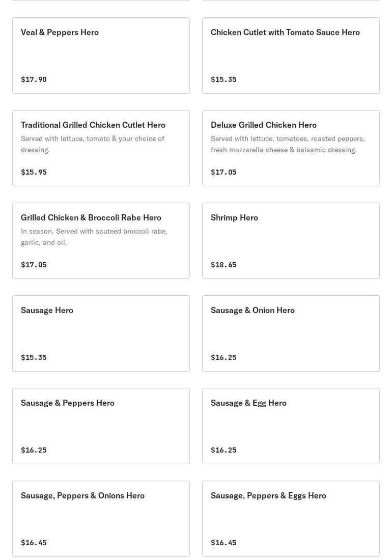The height and width of the screenshot is (560, 392).
Task: Click the $18.65 Shrimp Hero price
Action: click(223, 265)
